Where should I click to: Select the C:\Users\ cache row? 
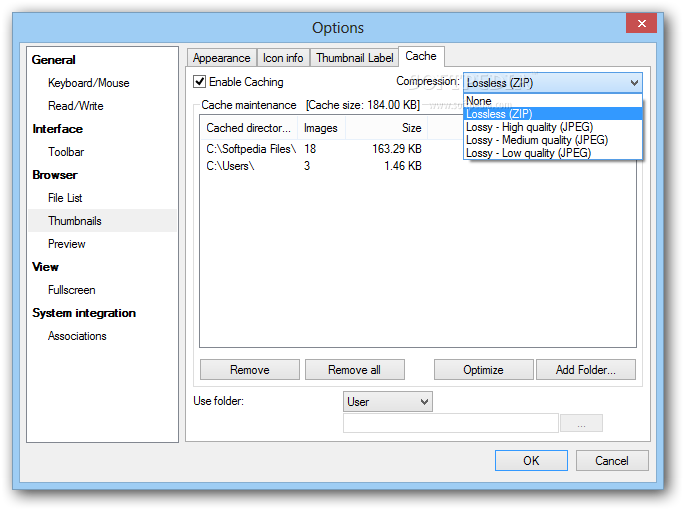click(314, 166)
